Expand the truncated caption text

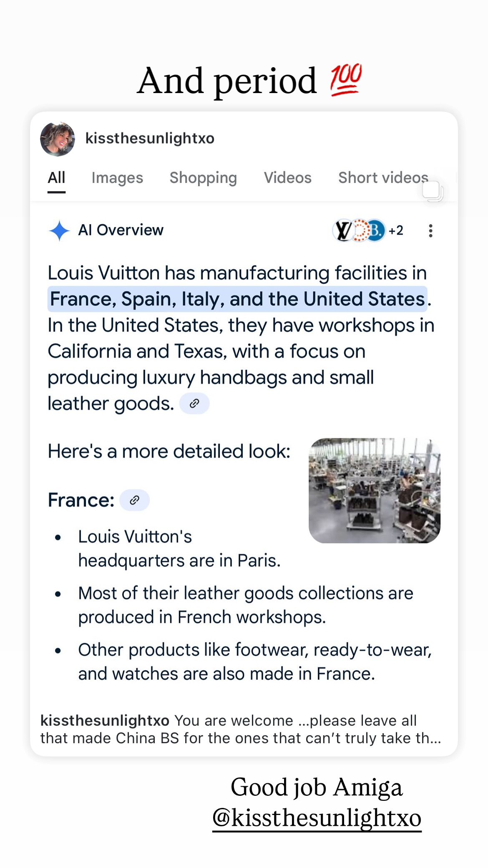241,729
